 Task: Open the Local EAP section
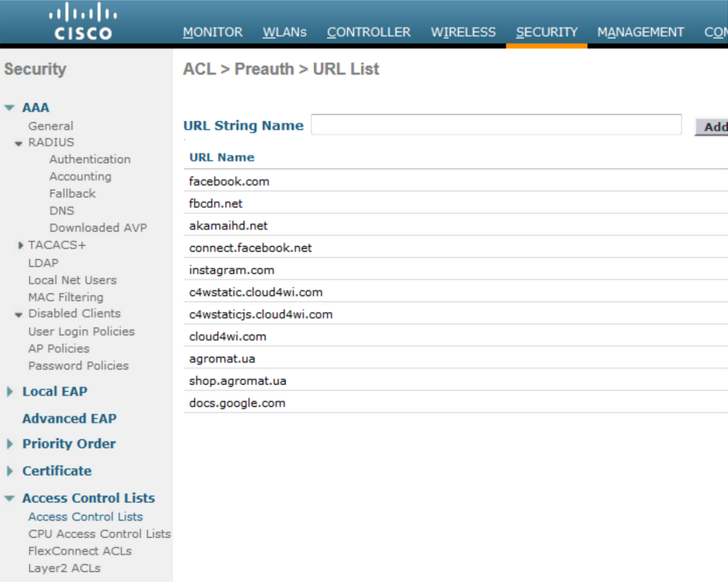click(55, 392)
